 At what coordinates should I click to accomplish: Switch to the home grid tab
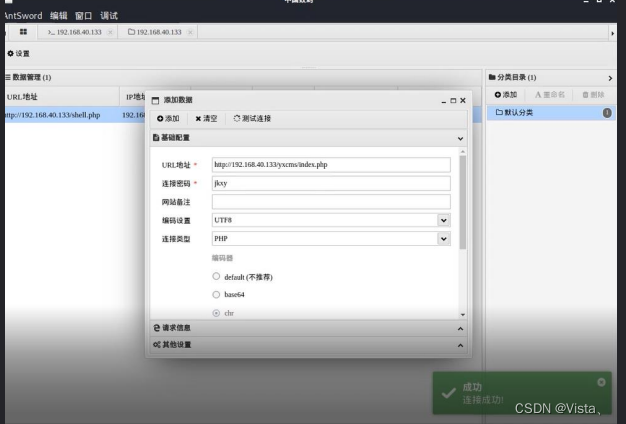pos(23,32)
